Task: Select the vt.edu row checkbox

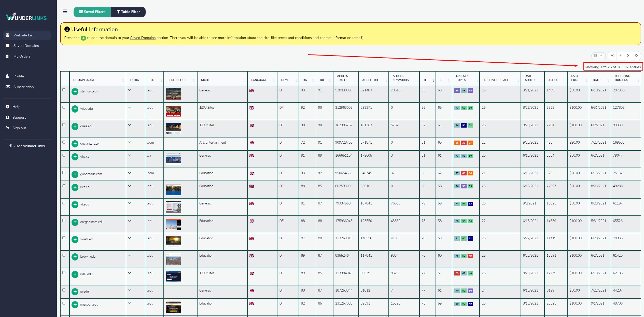Action: 64,203
